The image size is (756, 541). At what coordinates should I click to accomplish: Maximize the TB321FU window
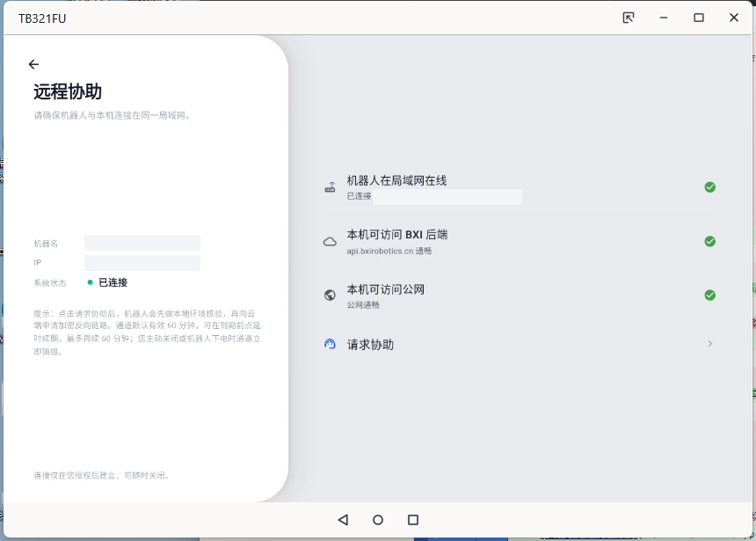(699, 18)
